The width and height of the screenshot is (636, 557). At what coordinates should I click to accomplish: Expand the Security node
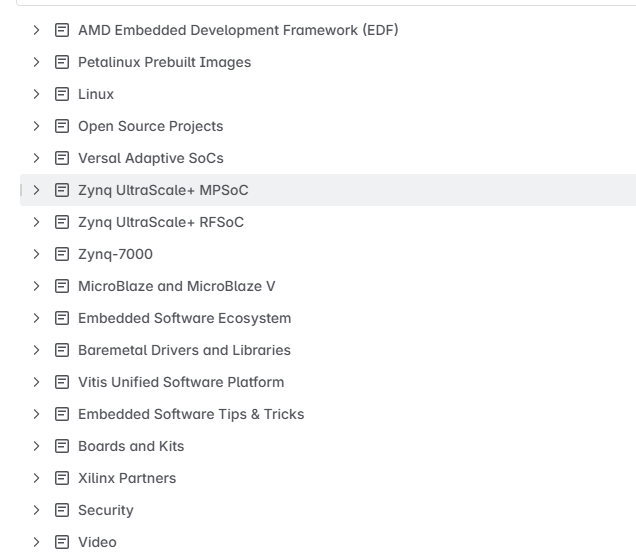[x=36, y=510]
